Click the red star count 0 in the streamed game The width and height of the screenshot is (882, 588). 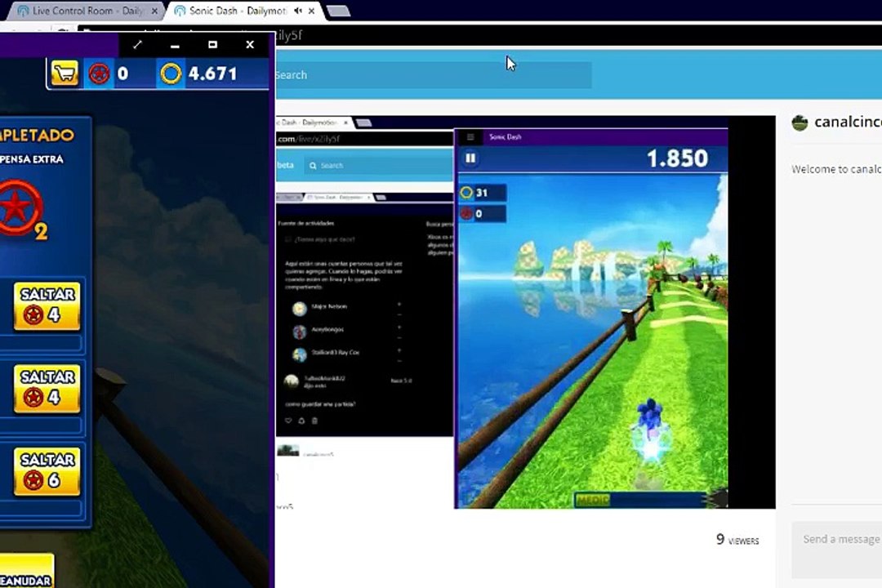click(482, 214)
